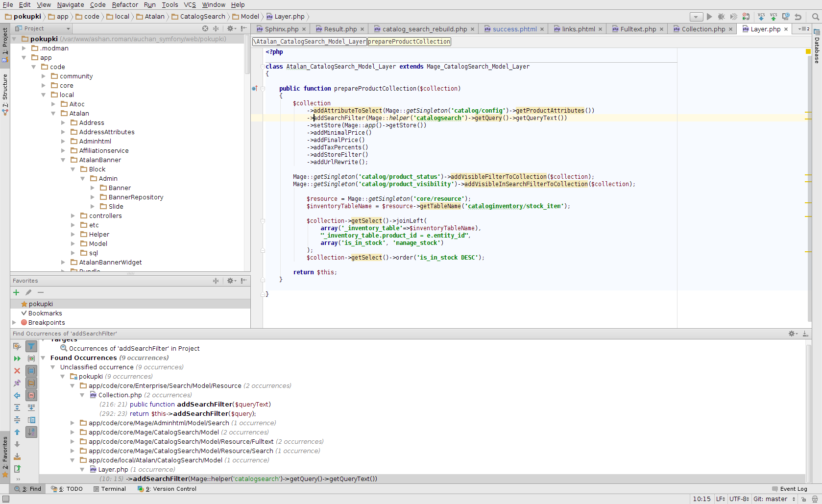Update project with the VCS blue arrow
This screenshot has height=504, width=822.
coord(761,17)
